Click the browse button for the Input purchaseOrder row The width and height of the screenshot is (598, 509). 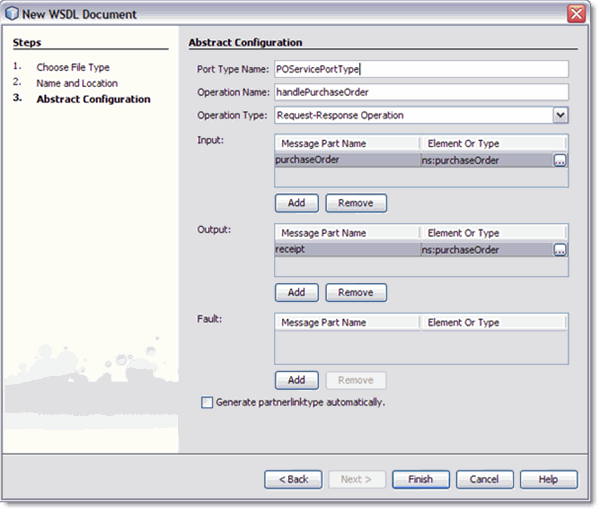click(x=559, y=161)
